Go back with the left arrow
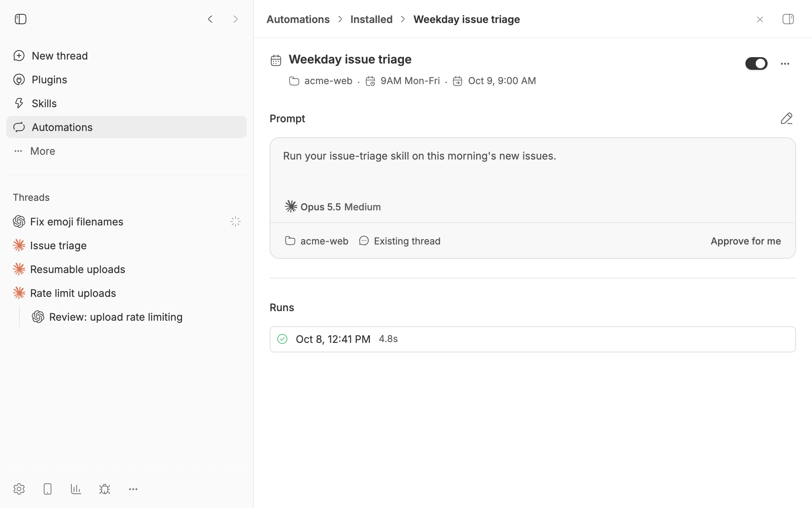812x508 pixels. tap(210, 19)
